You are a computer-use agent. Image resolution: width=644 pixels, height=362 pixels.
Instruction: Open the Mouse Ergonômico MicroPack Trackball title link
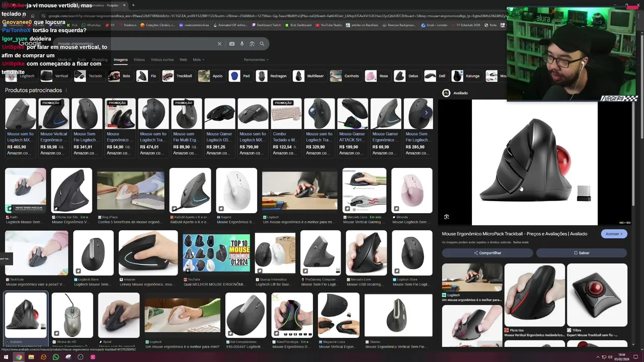[514, 234]
